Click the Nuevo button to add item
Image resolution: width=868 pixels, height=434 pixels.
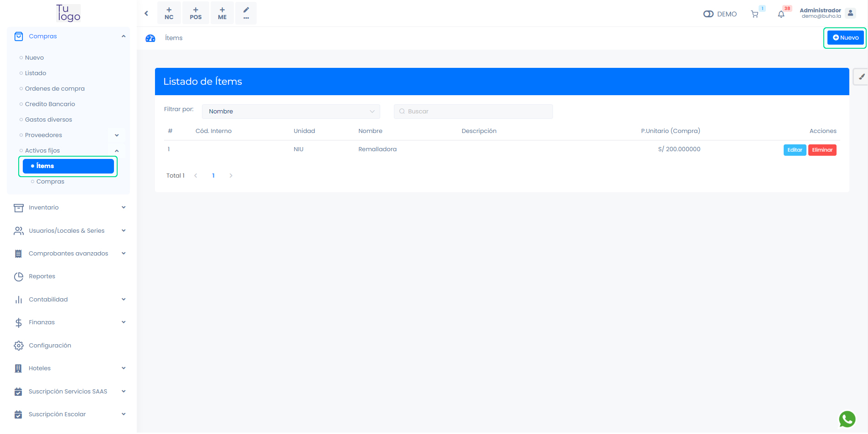pyautogui.click(x=845, y=38)
